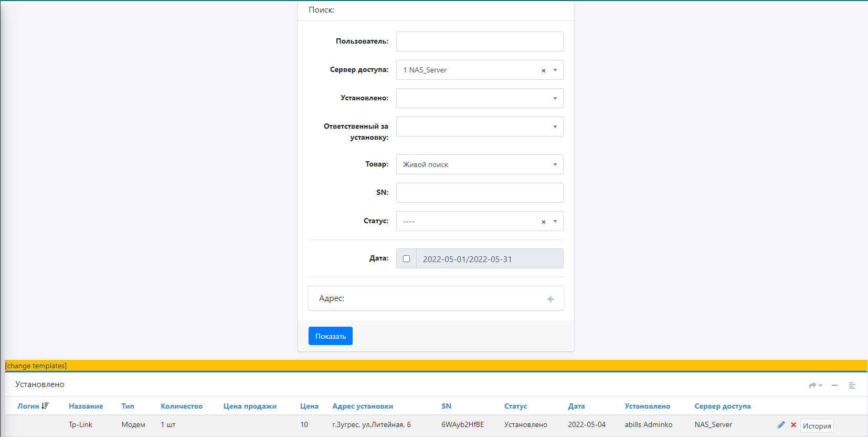The width and height of the screenshot is (868, 437).
Task: Delete the Tp-Link row via red X
Action: click(793, 425)
